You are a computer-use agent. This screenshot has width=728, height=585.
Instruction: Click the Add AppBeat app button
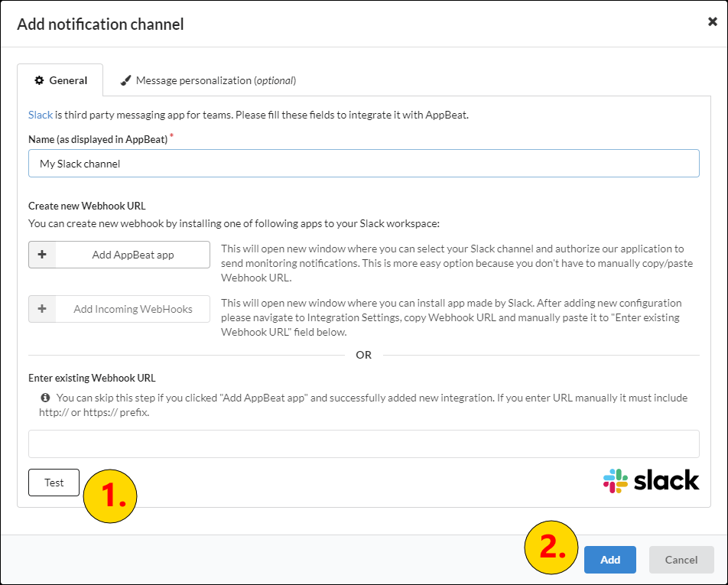coord(119,255)
